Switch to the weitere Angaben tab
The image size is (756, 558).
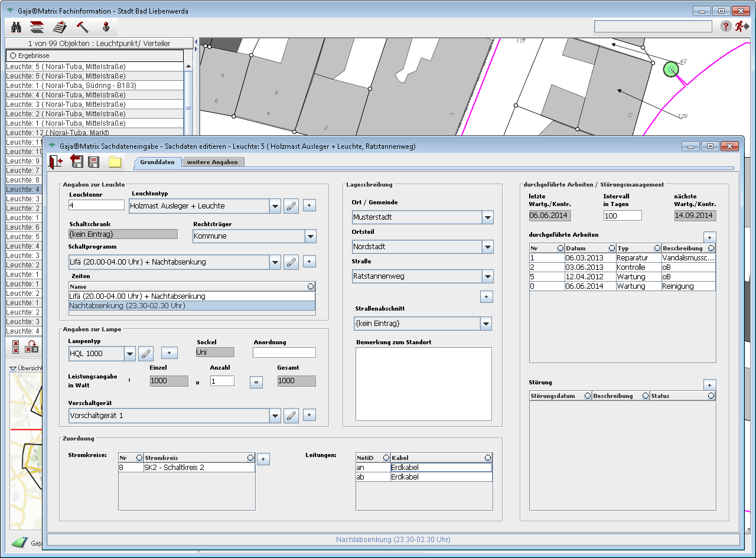point(212,162)
